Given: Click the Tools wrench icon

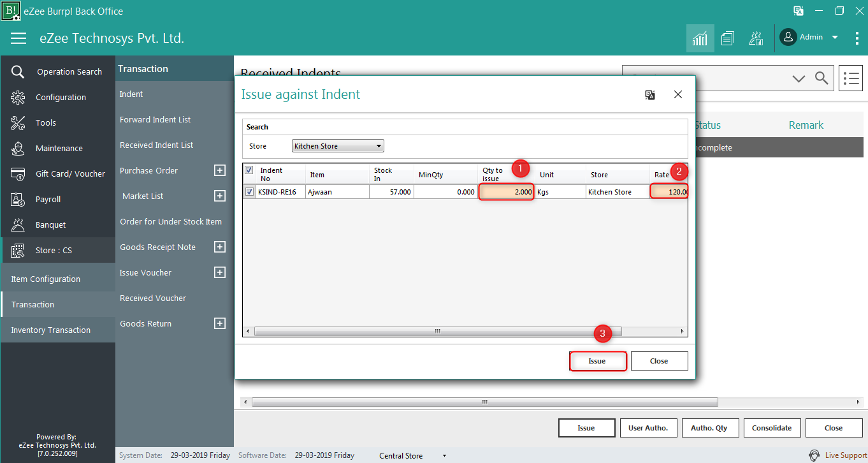Looking at the screenshot, I should (18, 123).
